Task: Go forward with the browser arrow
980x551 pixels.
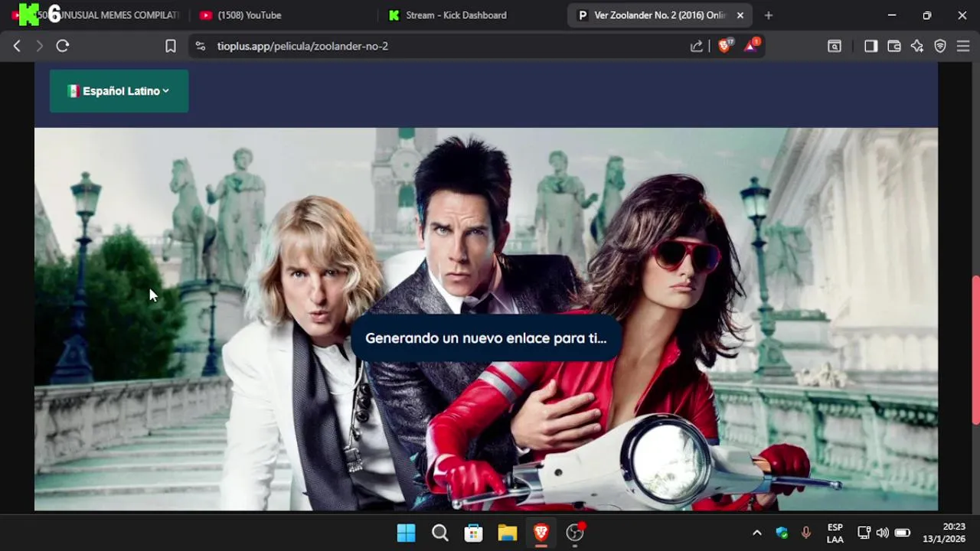Action: (40, 46)
